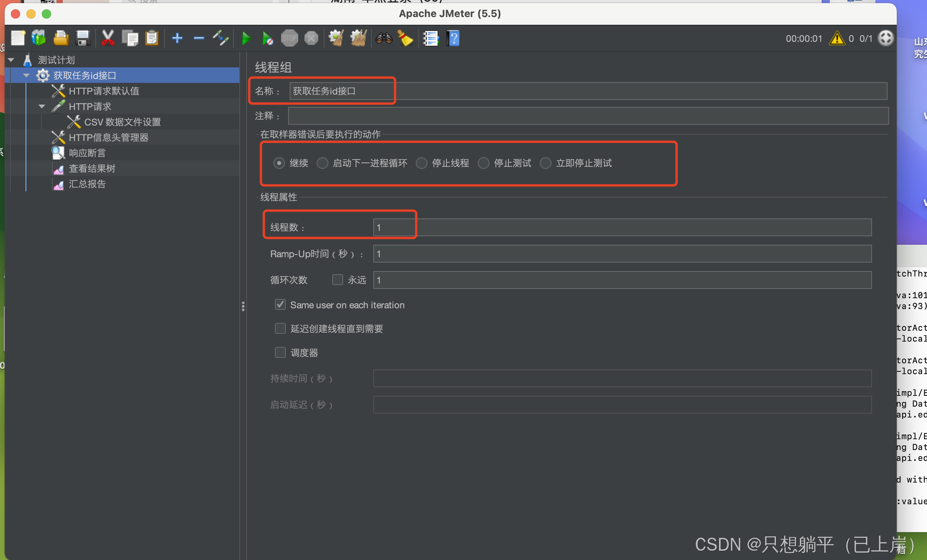Click the Clear All broom icon
927x560 pixels.
tap(359, 38)
